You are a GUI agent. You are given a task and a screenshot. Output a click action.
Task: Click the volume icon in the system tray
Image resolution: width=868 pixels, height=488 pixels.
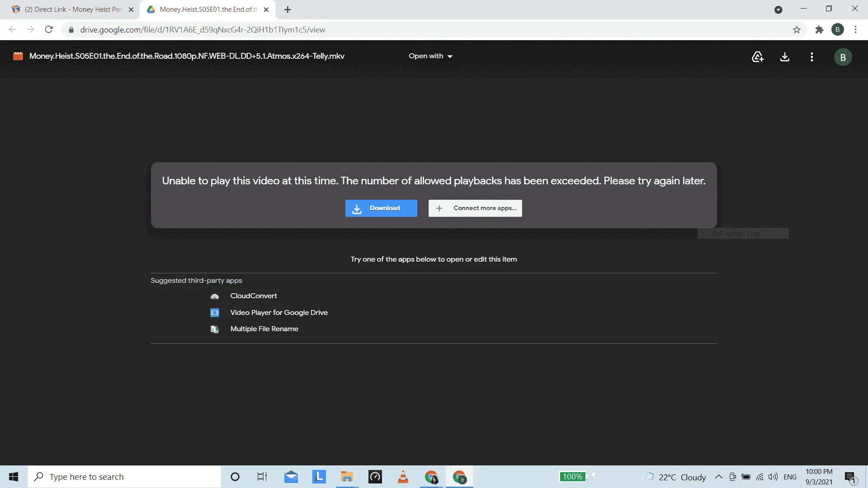point(773,477)
